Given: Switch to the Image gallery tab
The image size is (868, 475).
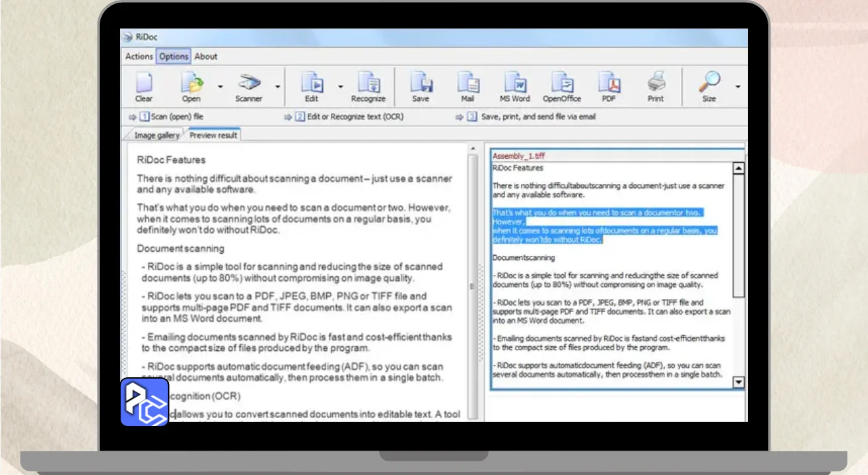Looking at the screenshot, I should [157, 135].
